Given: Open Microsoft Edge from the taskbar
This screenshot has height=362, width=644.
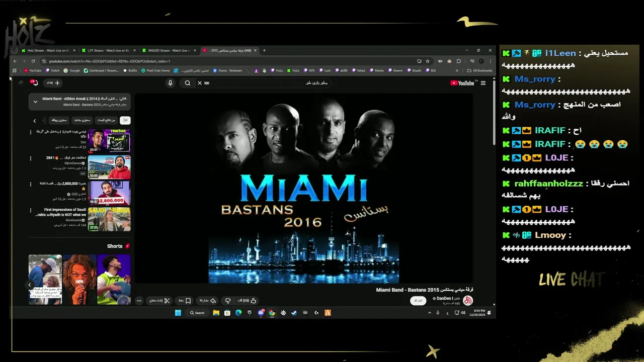Looking at the screenshot, I should point(238,313).
